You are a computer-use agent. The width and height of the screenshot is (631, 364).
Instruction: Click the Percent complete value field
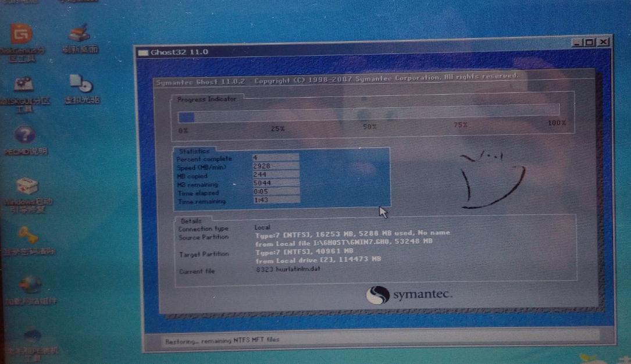click(x=276, y=158)
